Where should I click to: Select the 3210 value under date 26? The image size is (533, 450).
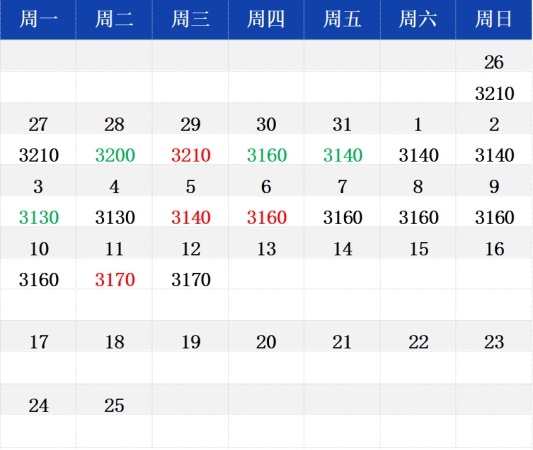pyautogui.click(x=494, y=93)
